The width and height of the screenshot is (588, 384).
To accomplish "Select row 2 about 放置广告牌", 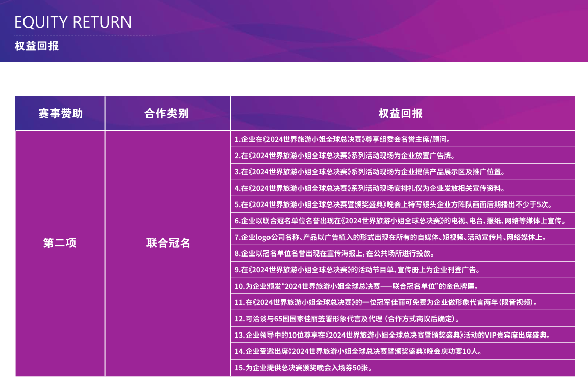I will point(403,156).
